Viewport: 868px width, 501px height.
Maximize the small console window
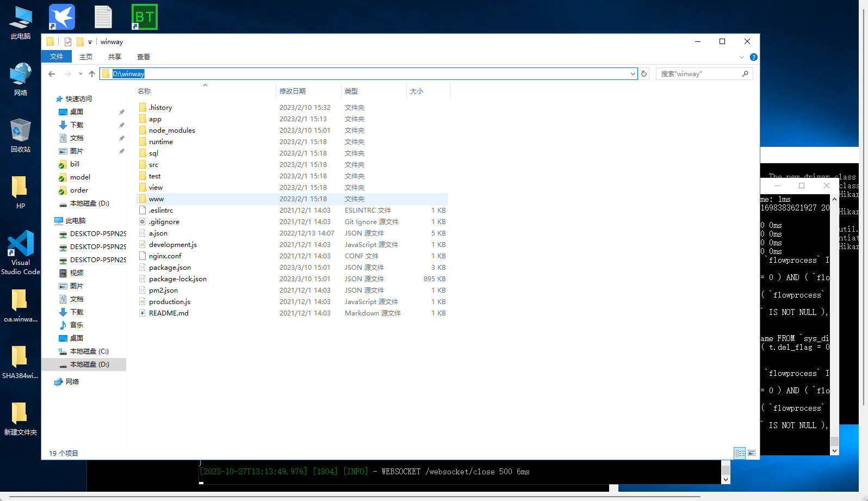[x=802, y=185]
